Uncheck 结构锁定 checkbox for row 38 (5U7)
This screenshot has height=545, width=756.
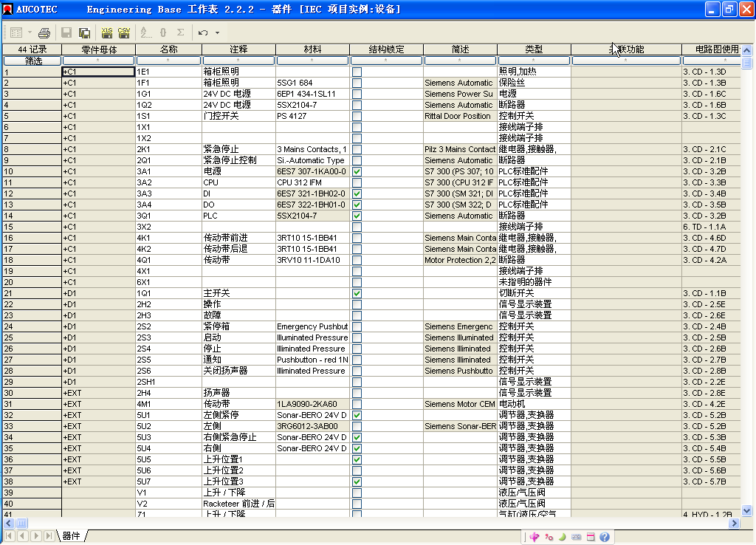[x=357, y=481]
